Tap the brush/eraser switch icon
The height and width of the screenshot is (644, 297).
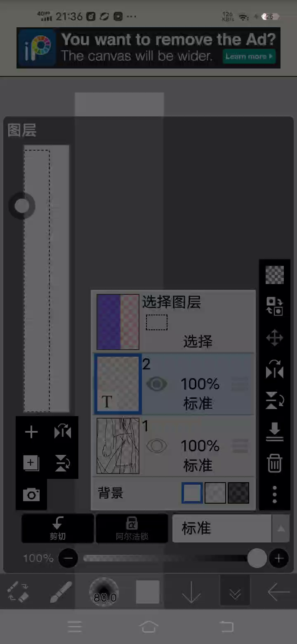click(x=18, y=592)
